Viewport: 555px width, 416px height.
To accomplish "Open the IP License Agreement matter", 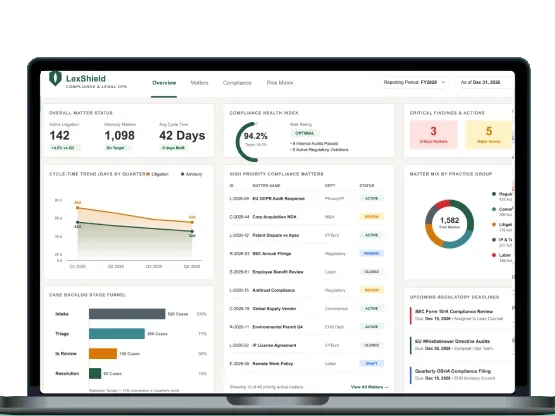I will click(x=274, y=345).
